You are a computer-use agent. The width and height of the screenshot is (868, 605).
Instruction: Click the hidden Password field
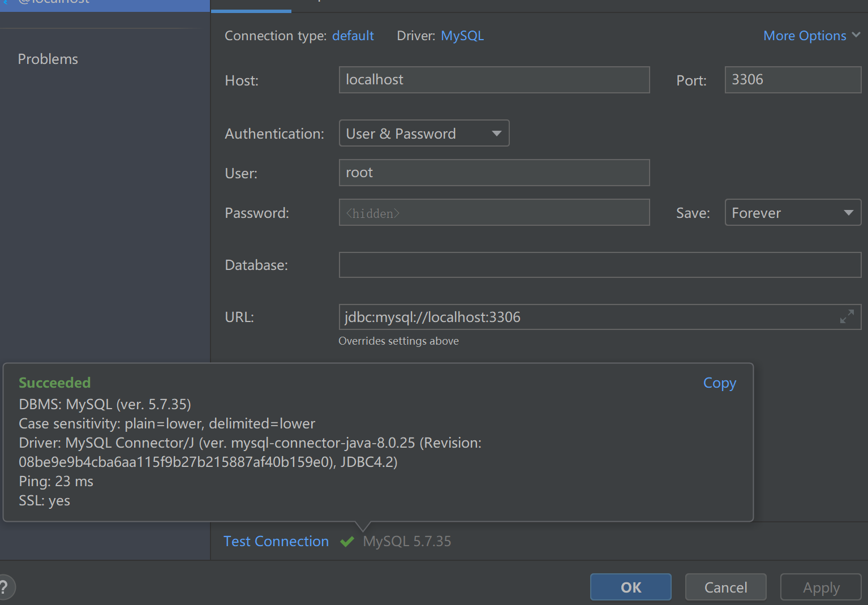point(493,213)
